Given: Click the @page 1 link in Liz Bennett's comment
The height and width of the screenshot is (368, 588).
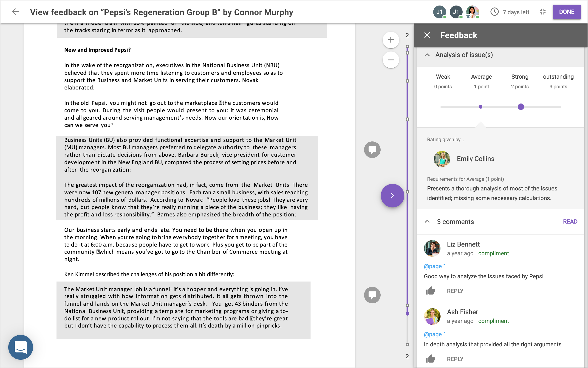Looking at the screenshot, I should [x=435, y=266].
